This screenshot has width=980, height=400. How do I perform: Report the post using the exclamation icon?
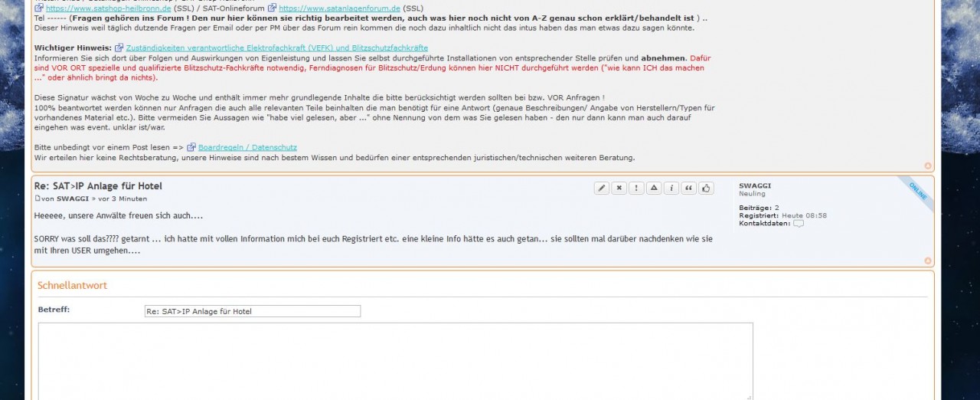point(636,189)
